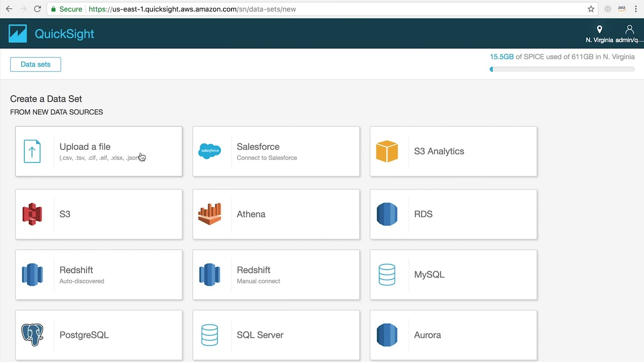Click the Upload a file arrow icon
Image resolution: width=644 pixels, height=362 pixels.
[32, 151]
